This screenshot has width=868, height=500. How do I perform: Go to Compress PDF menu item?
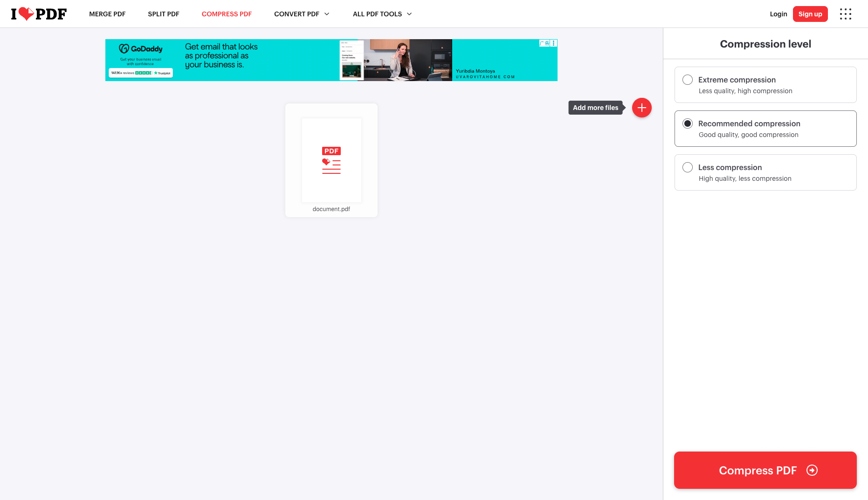pyautogui.click(x=227, y=14)
